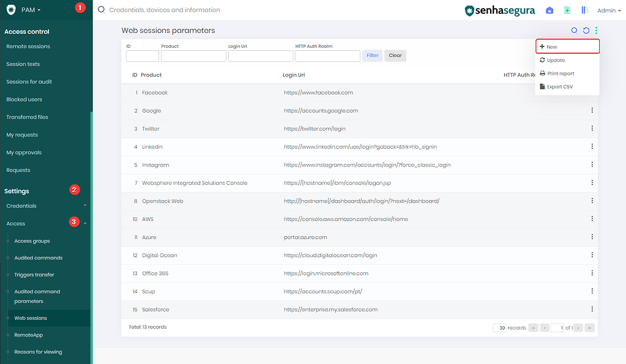
Task: Open the session split view icon
Action: [x=584, y=10]
